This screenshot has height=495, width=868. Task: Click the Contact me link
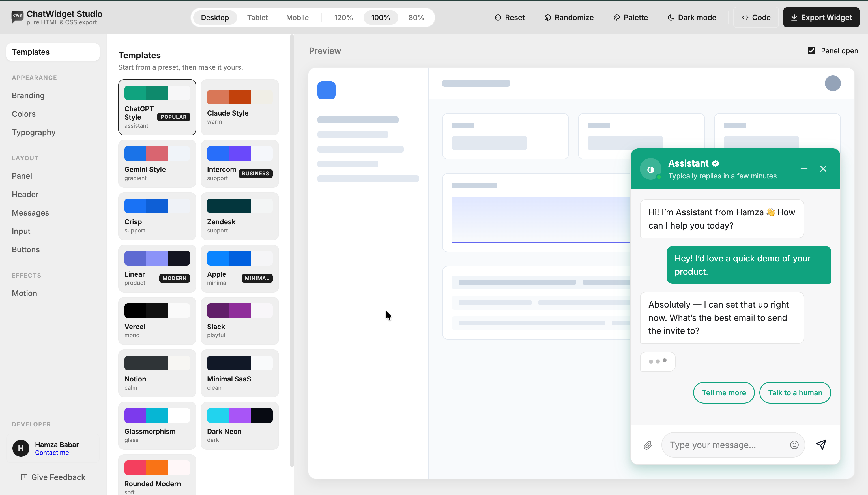(52, 453)
